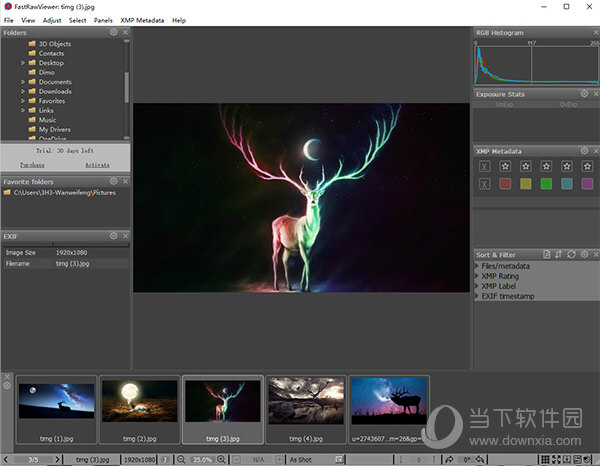This screenshot has width=600, height=466.
Task: Open the Help menu
Action: [x=179, y=20]
